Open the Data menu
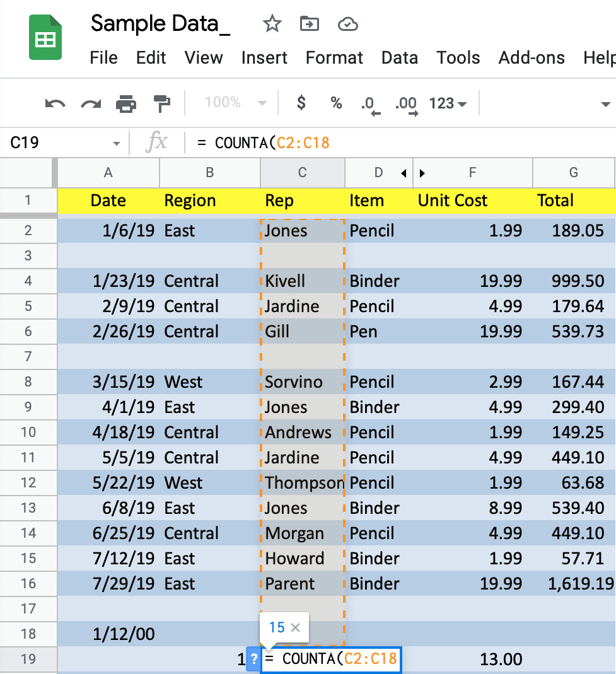This screenshot has width=616, height=674. tap(400, 57)
